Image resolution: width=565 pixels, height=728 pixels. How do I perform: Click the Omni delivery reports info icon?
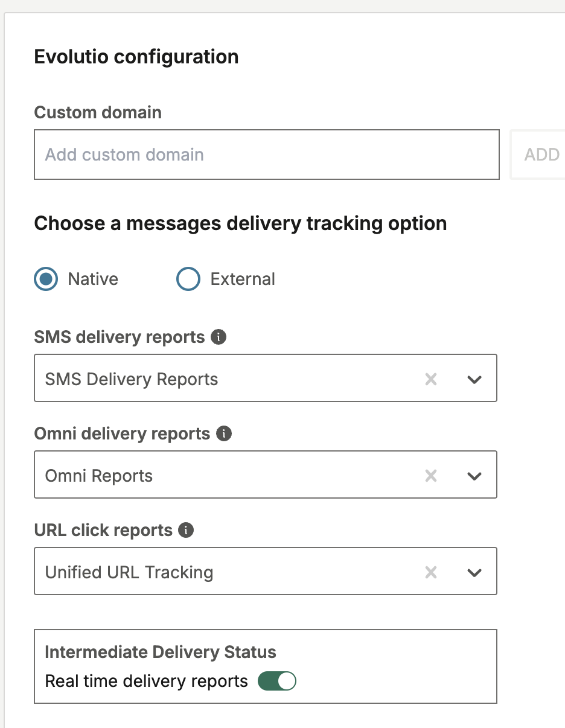[x=223, y=433]
